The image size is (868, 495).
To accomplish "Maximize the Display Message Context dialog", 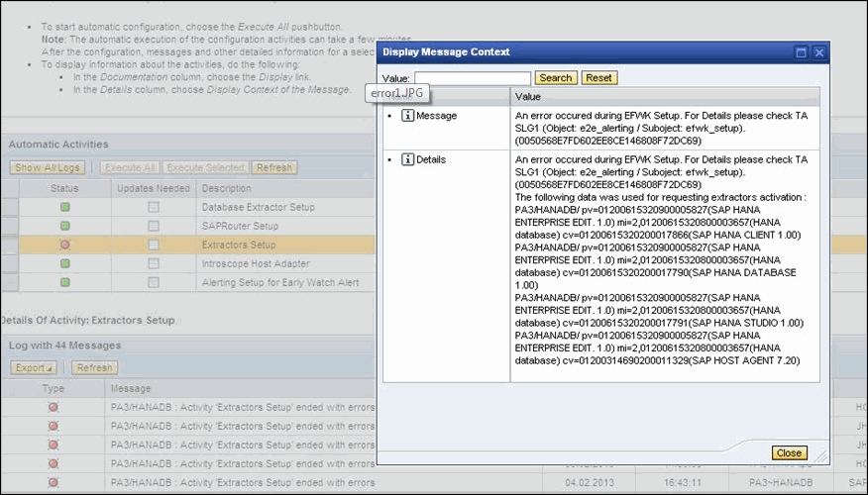I will pos(801,52).
